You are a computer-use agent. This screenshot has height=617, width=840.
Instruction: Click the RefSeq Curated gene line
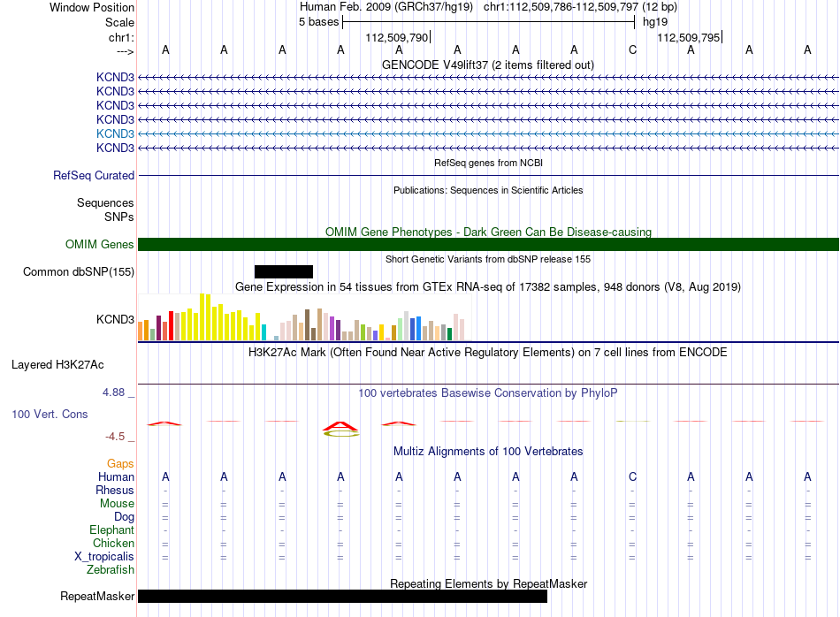(488, 175)
